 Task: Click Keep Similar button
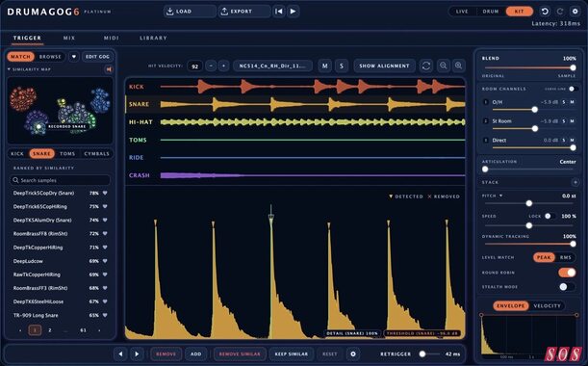coord(292,354)
